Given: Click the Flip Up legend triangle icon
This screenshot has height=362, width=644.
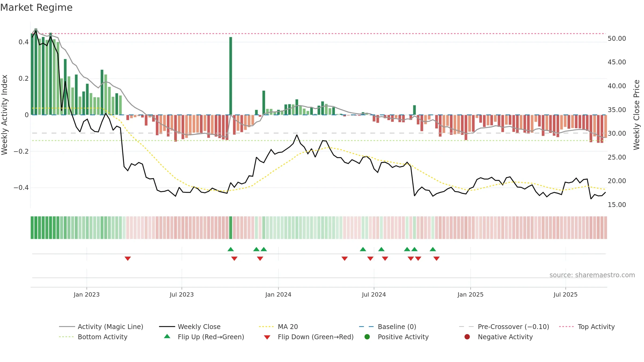Looking at the screenshot, I should 167,336.
